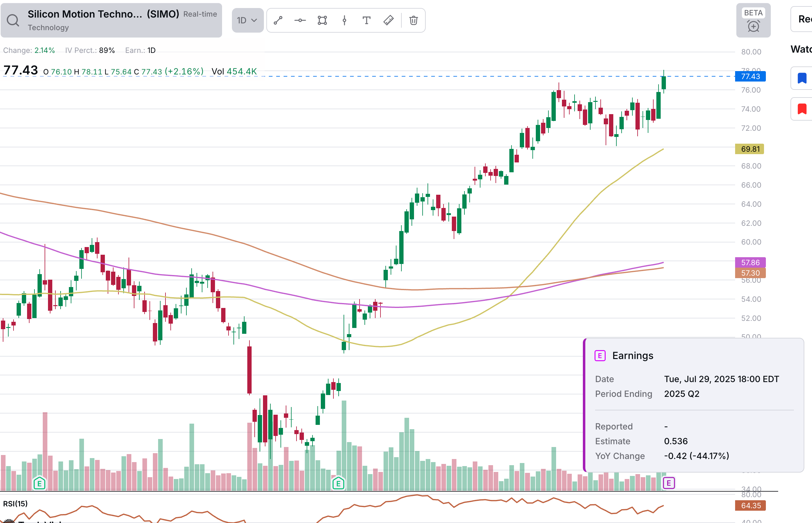The image size is (812, 523).
Task: Add alert via BETA alarm icon
Action: [x=753, y=20]
